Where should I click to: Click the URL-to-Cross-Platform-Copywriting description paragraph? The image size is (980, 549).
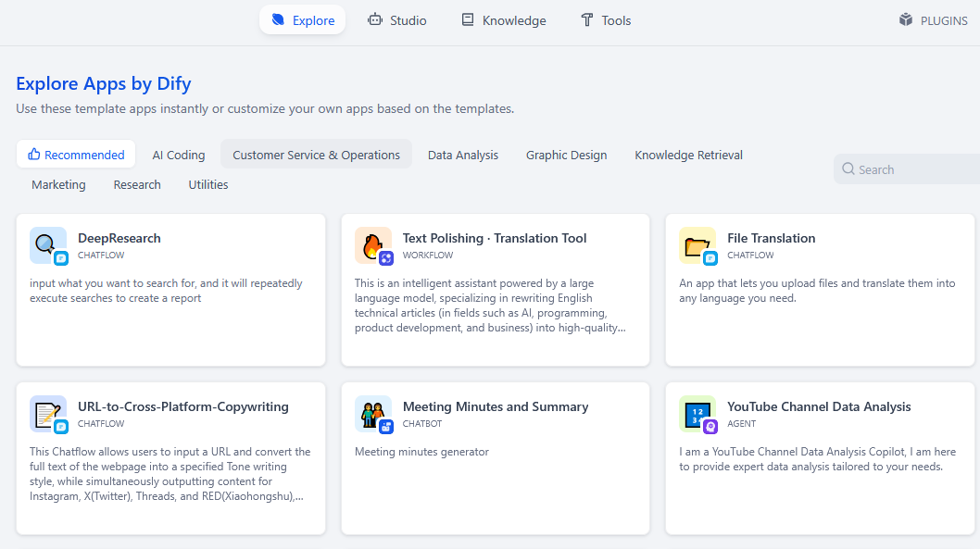[170, 474]
